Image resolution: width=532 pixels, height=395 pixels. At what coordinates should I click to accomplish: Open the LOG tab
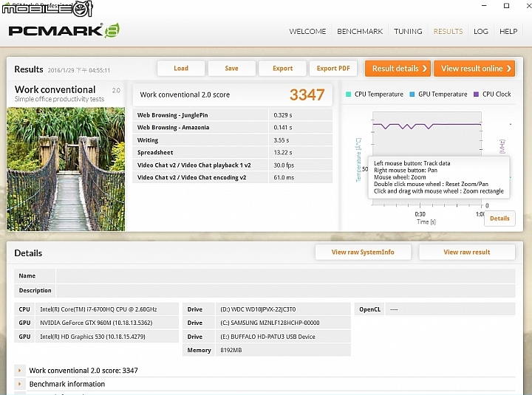[481, 32]
